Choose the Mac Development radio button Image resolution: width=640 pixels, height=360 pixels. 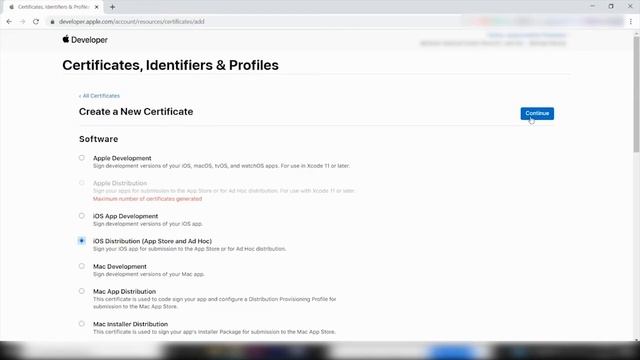[x=82, y=266]
